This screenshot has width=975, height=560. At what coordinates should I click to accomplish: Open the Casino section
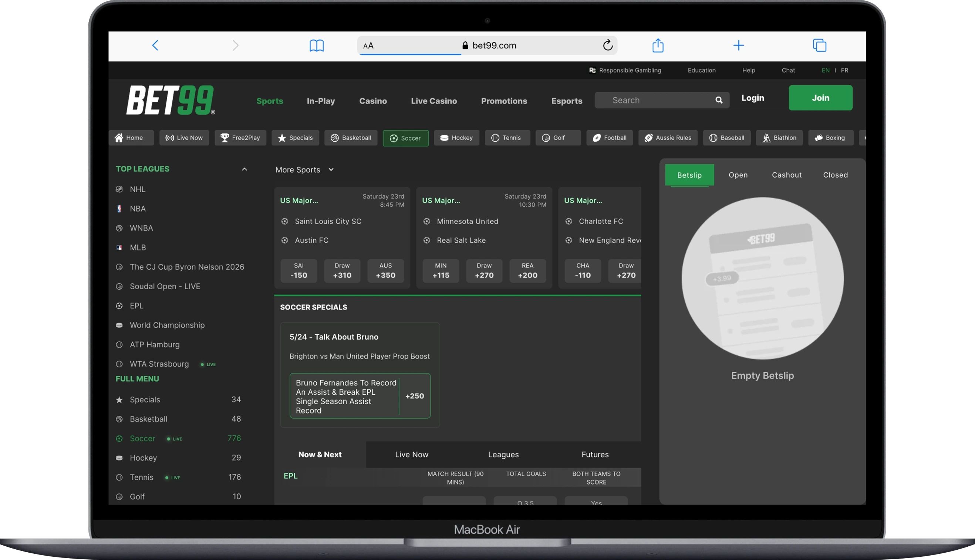pyautogui.click(x=373, y=101)
